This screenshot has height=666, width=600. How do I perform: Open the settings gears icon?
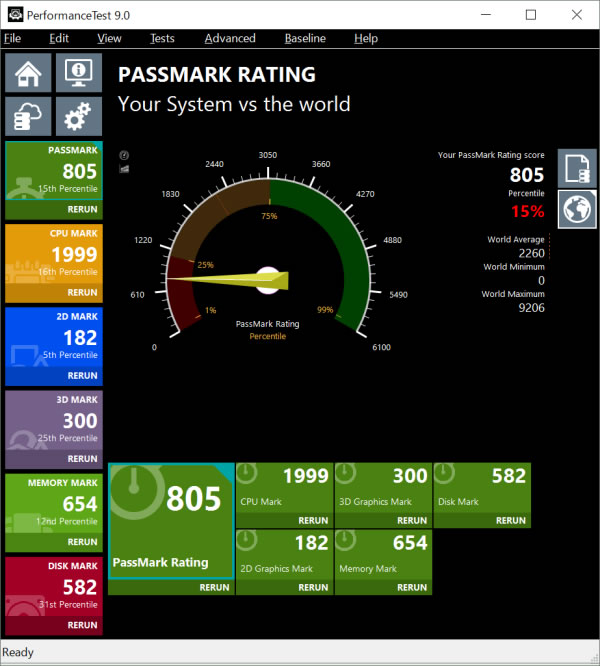[x=79, y=116]
